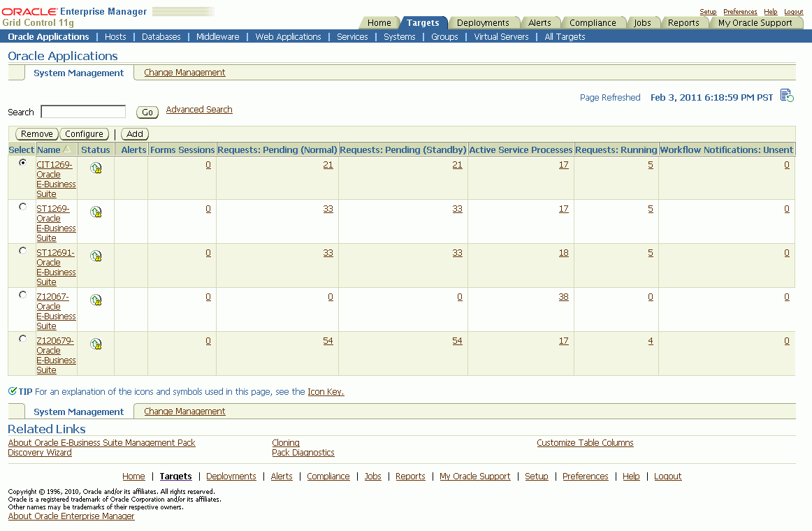Click the footer Compliance link
Screen dimensions: 812x531
tap(328, 477)
